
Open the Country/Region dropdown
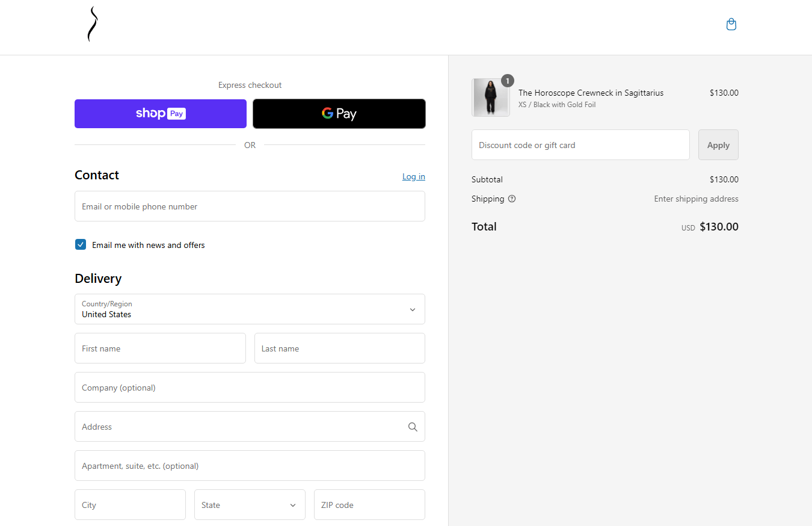tap(250, 309)
